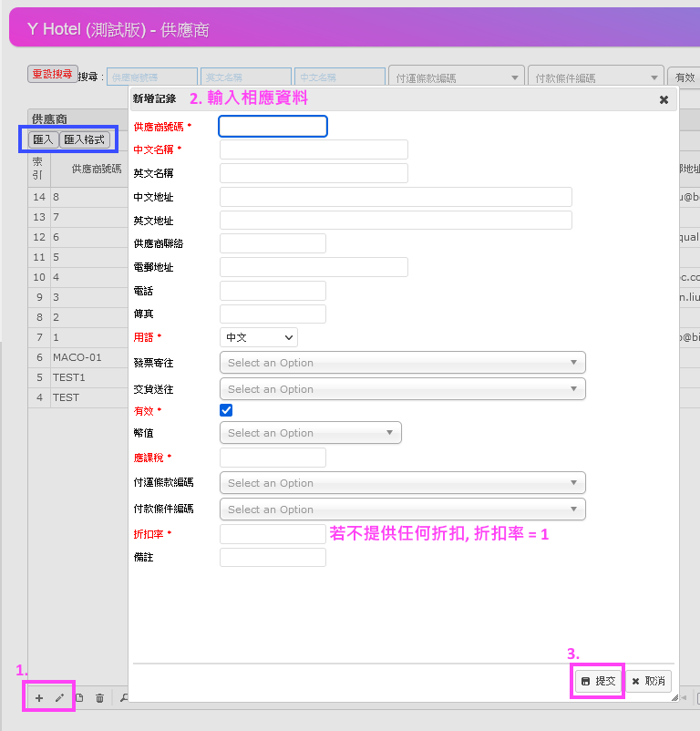700x731 pixels.
Task: Click the 提交 submit button
Action: coord(599,681)
